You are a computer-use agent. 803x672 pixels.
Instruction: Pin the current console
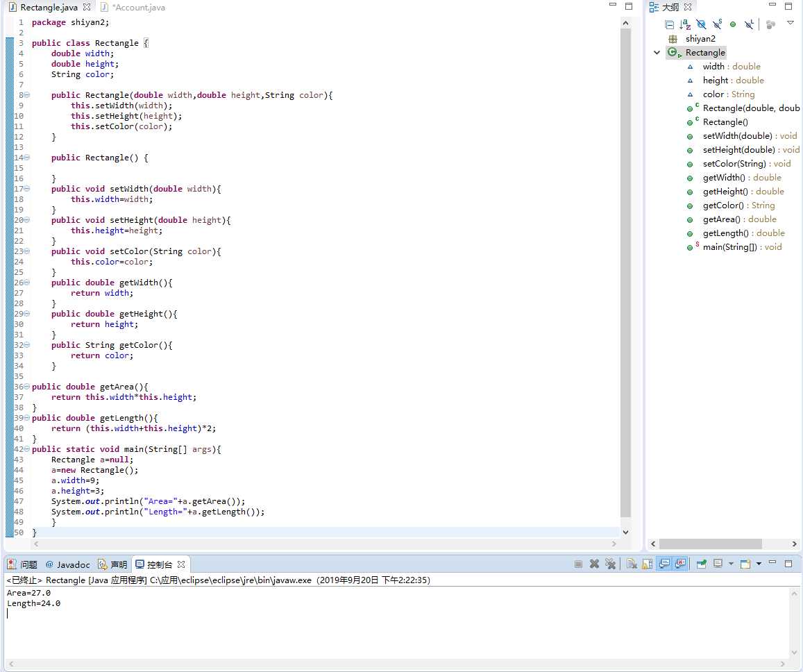pos(702,564)
